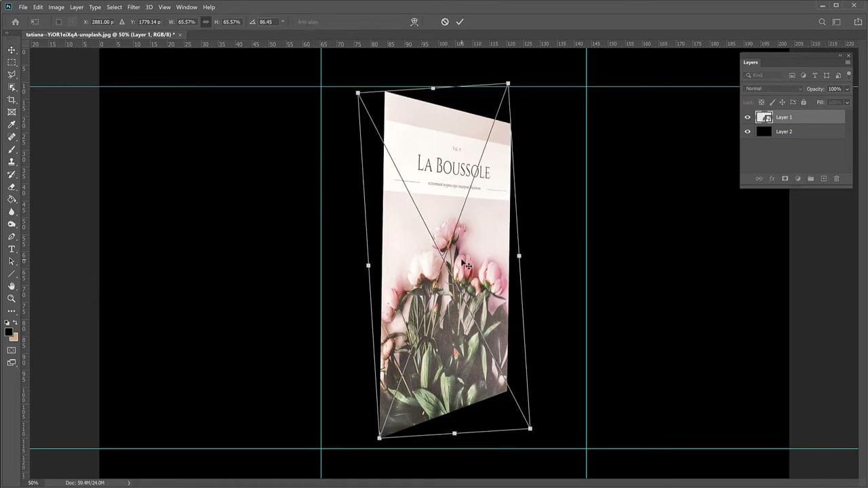Click the foreground color swatch
The height and width of the screenshot is (488, 868).
click(9, 332)
